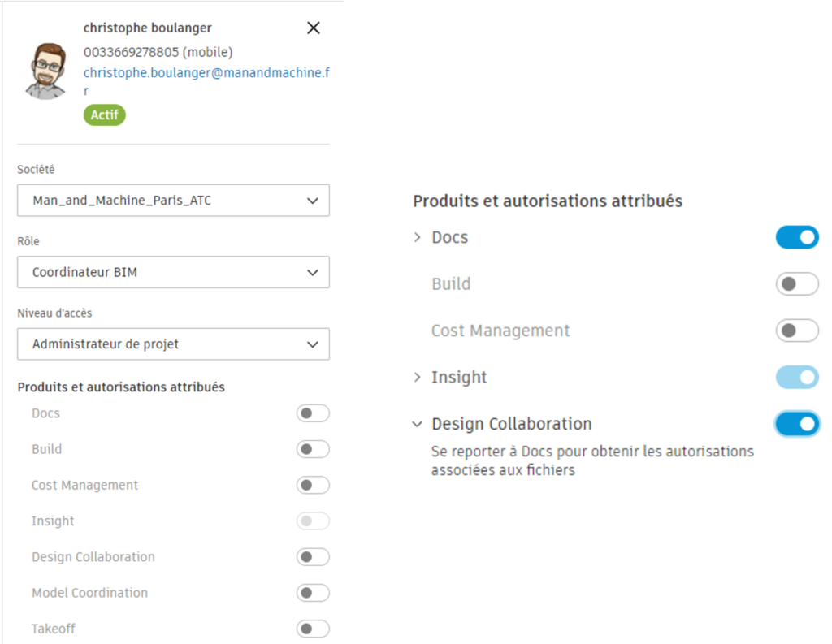
Task: Turn on the Takeoff toggle
Action: [x=313, y=629]
